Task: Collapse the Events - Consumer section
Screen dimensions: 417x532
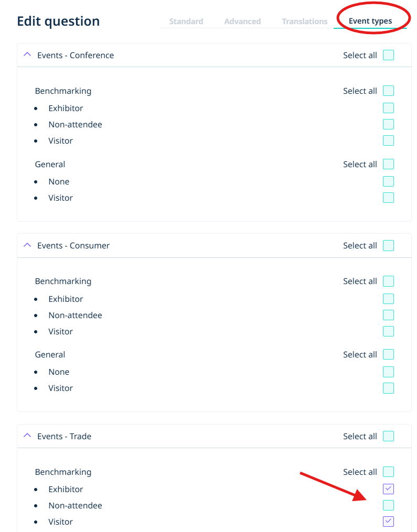Action: (x=27, y=245)
